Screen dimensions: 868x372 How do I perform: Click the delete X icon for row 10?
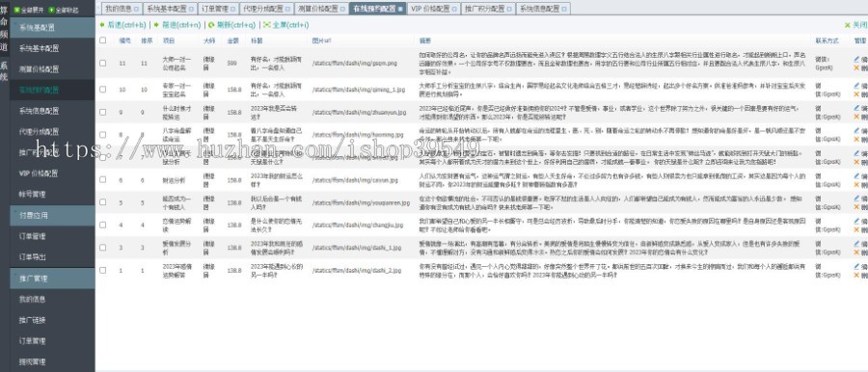coord(856,94)
